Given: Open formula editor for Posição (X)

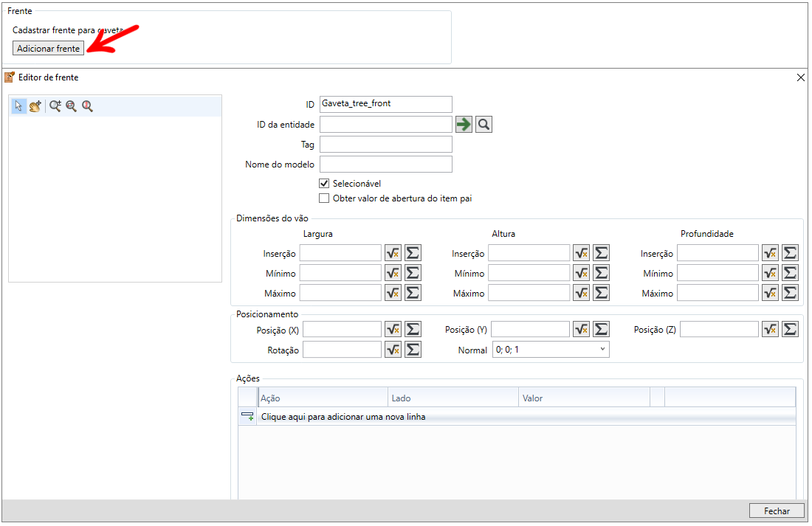Looking at the screenshot, I should (x=393, y=329).
